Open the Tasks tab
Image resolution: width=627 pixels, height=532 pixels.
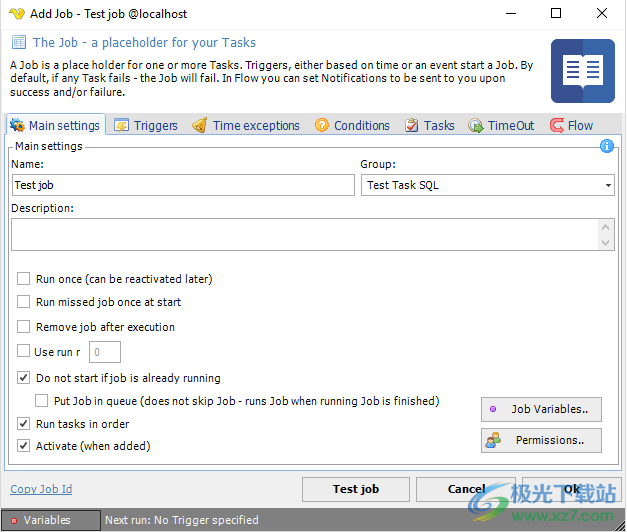430,125
